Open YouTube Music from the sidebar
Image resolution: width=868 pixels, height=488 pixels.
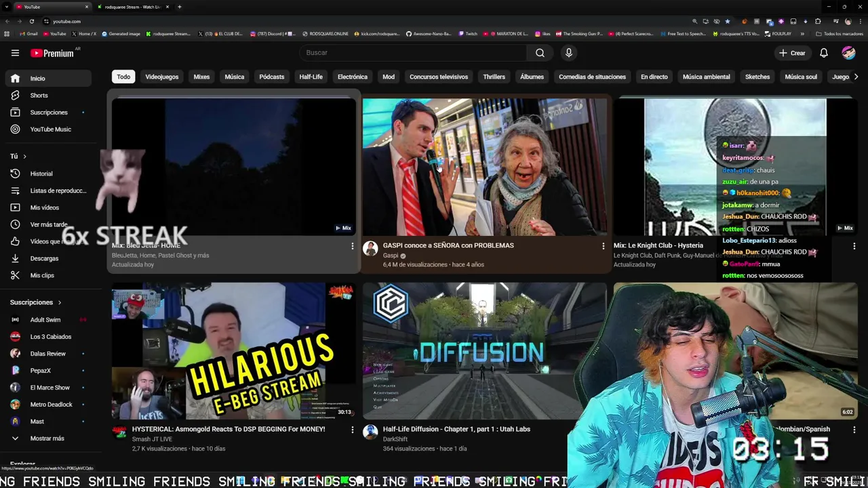[47, 129]
